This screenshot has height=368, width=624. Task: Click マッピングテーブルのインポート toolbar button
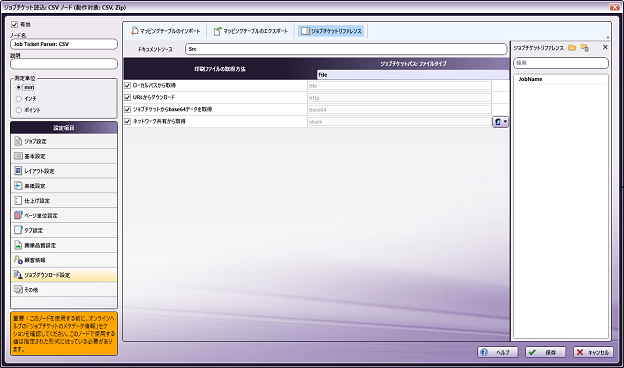click(166, 31)
